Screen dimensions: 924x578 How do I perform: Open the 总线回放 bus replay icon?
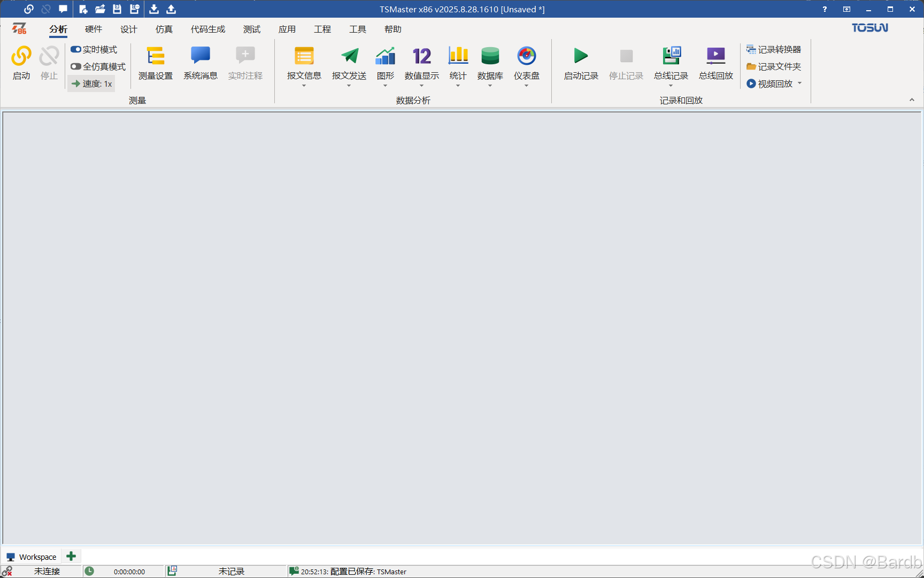tap(716, 56)
